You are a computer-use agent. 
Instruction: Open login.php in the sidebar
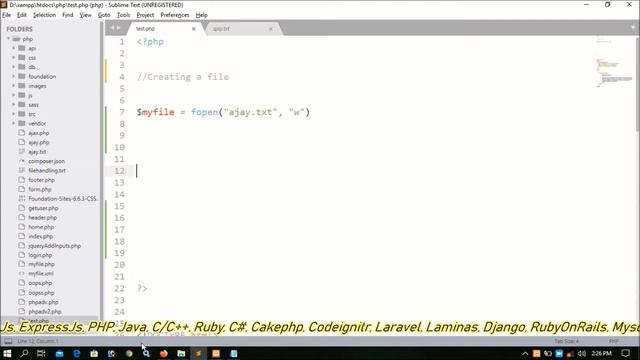point(40,255)
